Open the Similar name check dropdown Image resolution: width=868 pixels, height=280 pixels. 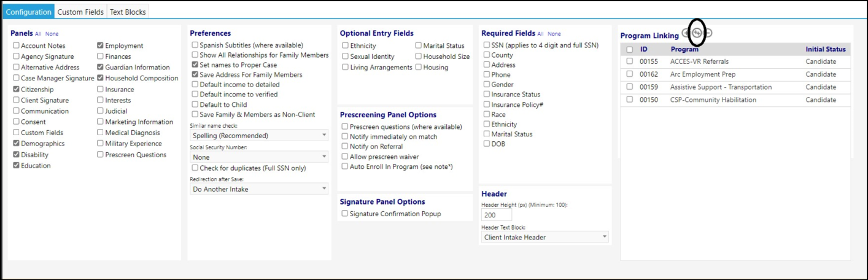click(x=259, y=135)
